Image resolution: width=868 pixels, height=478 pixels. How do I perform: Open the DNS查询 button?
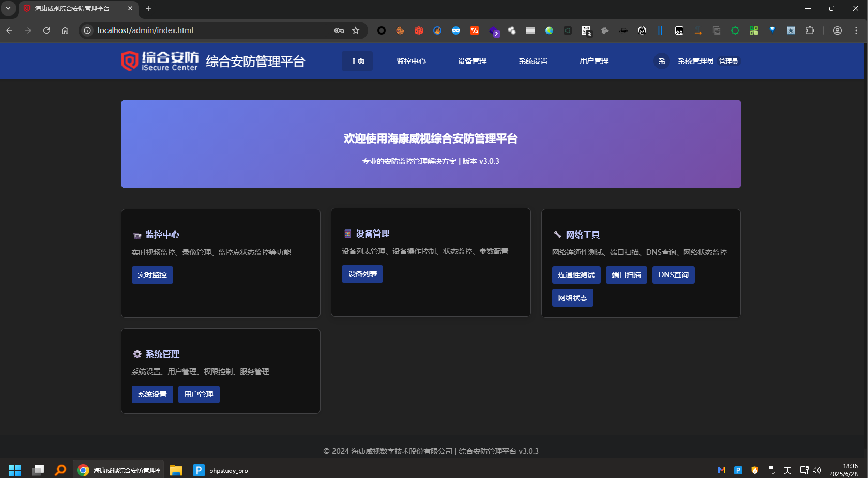[x=673, y=275]
